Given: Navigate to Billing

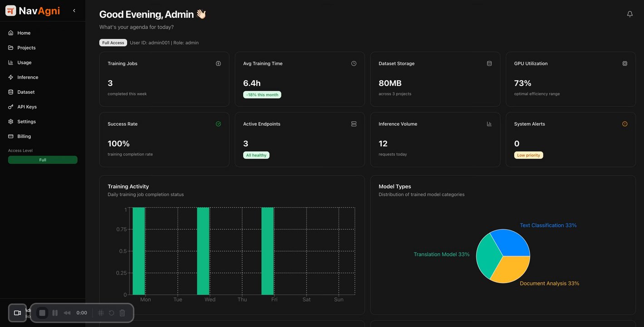Looking at the screenshot, I should coord(24,136).
